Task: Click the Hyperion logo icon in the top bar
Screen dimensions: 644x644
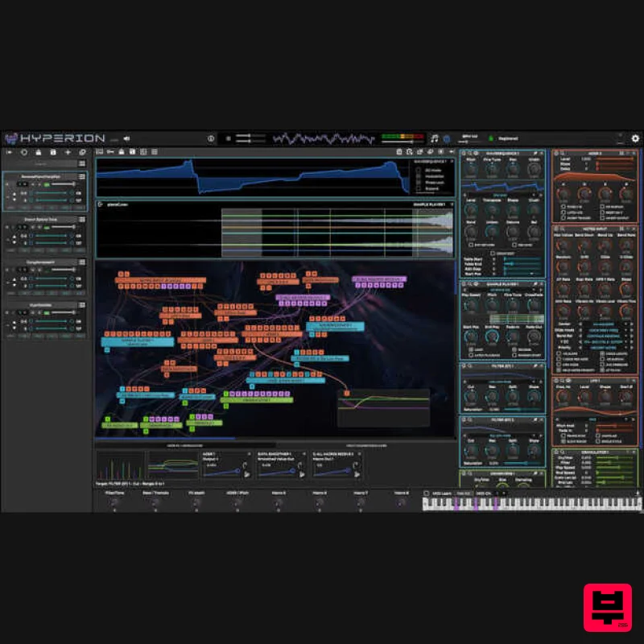Action: pyautogui.click(x=10, y=137)
